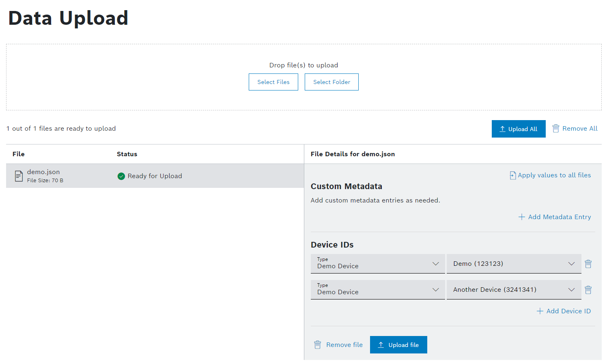The image size is (607, 364).
Task: Click the plus icon for Add Device ID
Action: pyautogui.click(x=540, y=311)
